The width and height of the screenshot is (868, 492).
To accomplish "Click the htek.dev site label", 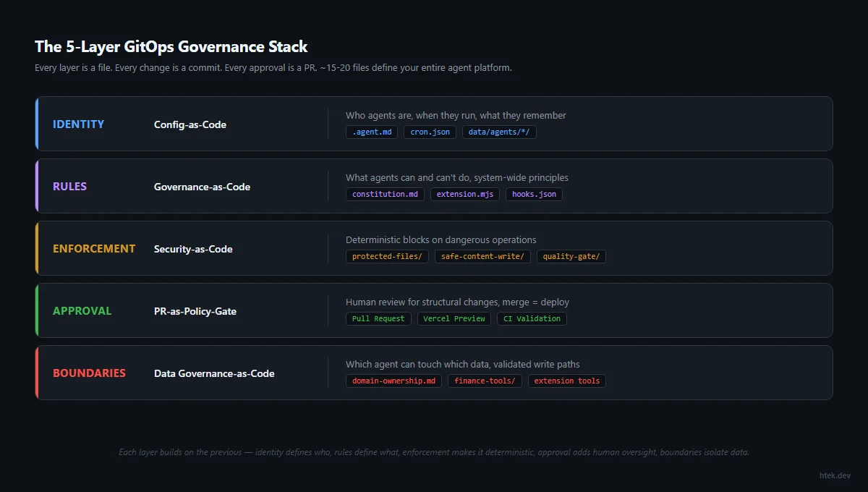I will [835, 475].
